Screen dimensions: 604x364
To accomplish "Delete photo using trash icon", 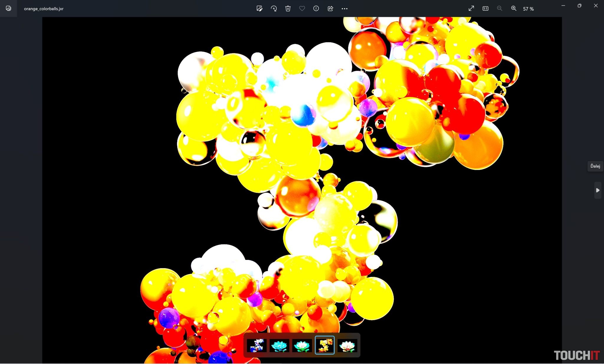I will click(x=288, y=9).
